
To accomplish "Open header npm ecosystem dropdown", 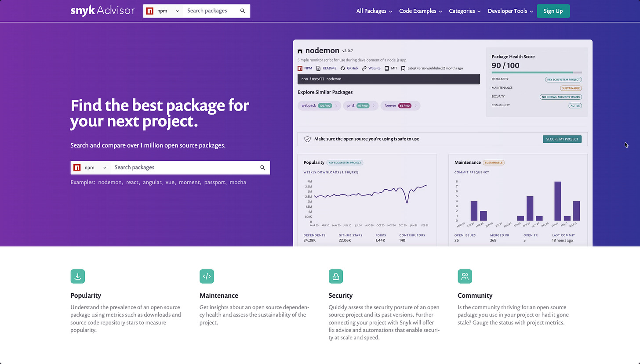I will pyautogui.click(x=163, y=11).
